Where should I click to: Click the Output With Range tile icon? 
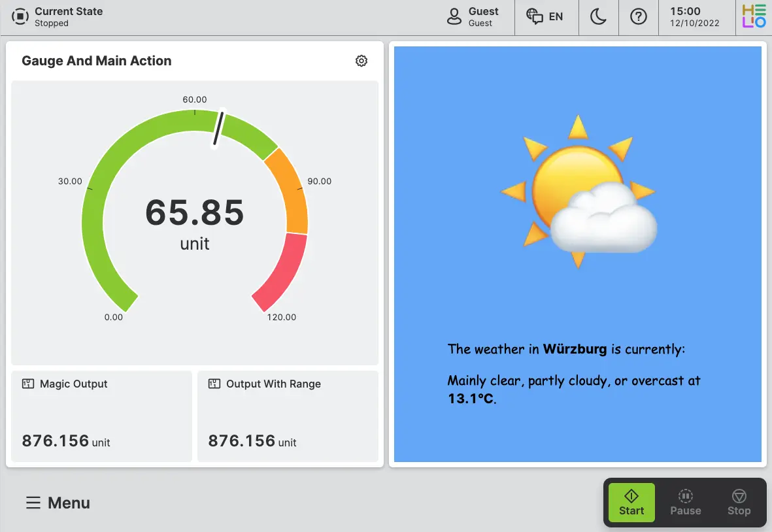[x=214, y=384]
